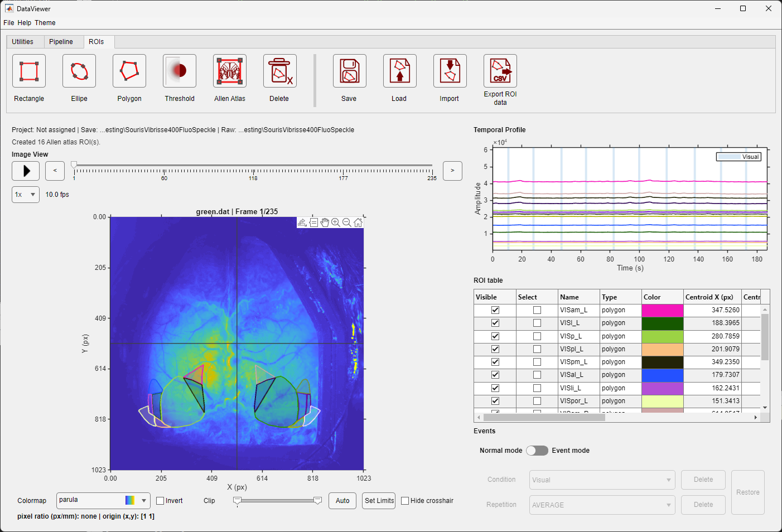
Task: Click the blue color swatch for VISal_L
Action: tap(663, 375)
